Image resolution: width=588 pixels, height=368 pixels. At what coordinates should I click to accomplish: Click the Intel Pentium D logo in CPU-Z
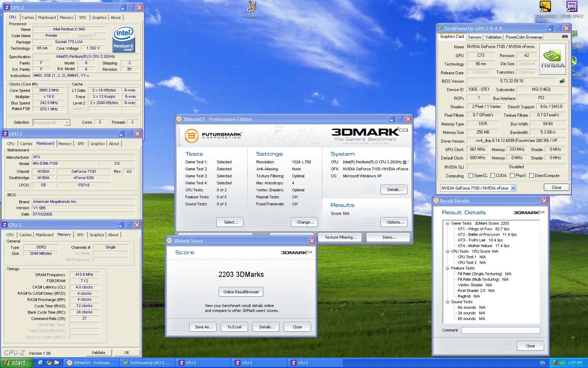[x=123, y=39]
